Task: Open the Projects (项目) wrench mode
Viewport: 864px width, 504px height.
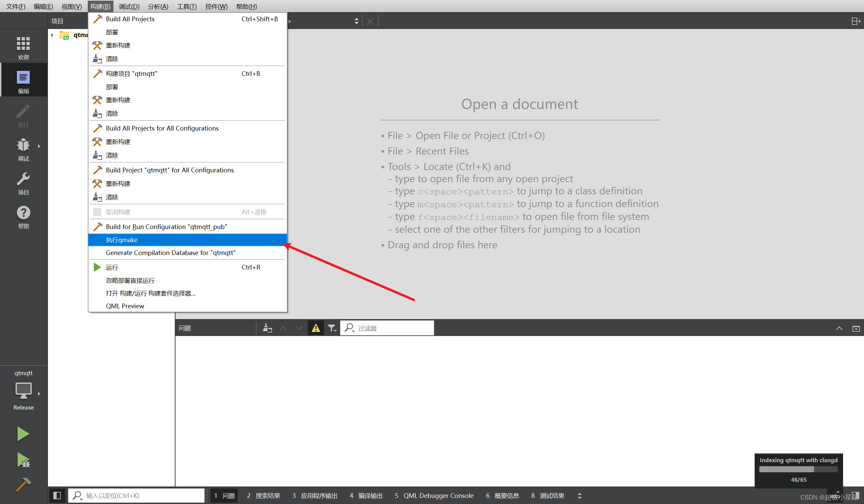Action: pos(23,183)
